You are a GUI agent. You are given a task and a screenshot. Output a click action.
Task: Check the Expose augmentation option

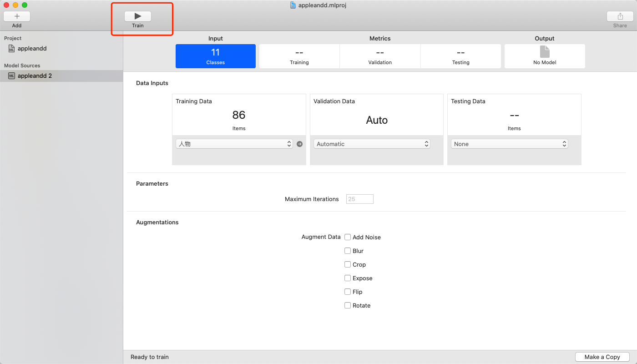pyautogui.click(x=348, y=278)
